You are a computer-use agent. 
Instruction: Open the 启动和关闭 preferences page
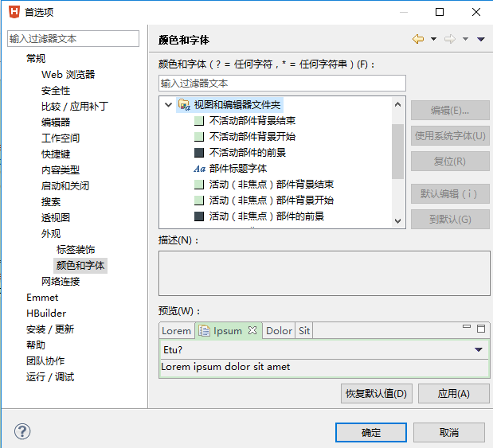click(65, 185)
